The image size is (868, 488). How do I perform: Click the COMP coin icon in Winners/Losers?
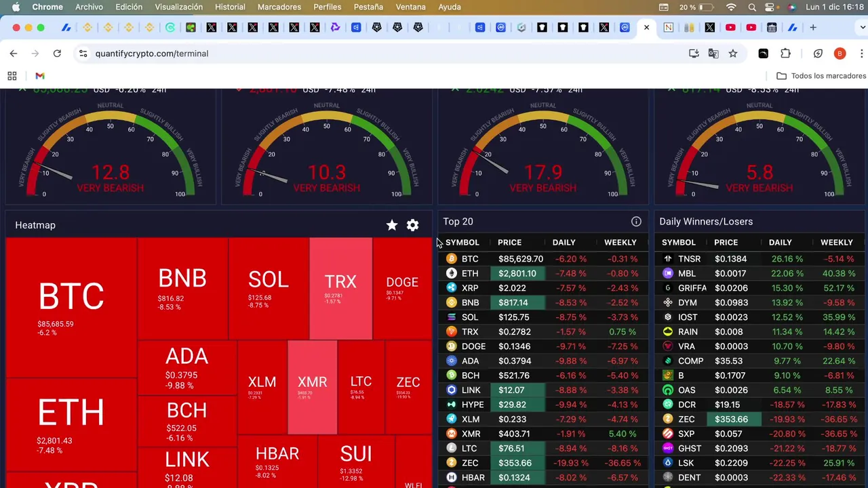tap(668, 361)
